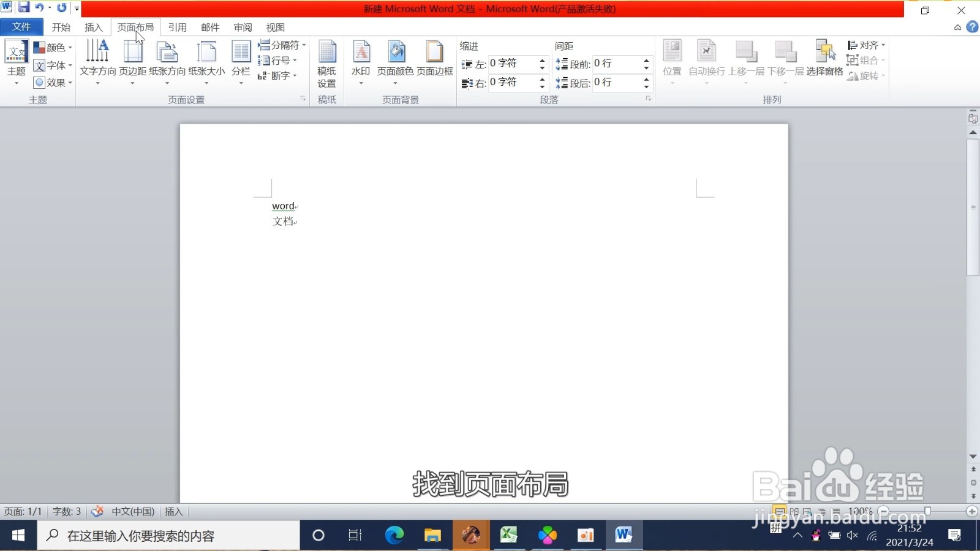Image resolution: width=980 pixels, height=551 pixels.
Task: Switch to Insert (插入) tab
Action: (94, 28)
